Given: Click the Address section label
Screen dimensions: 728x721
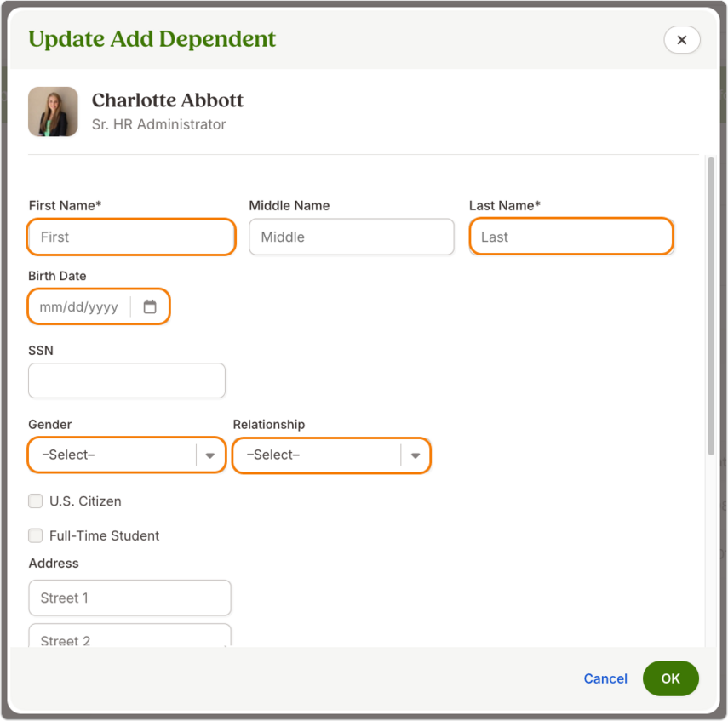Looking at the screenshot, I should [54, 564].
